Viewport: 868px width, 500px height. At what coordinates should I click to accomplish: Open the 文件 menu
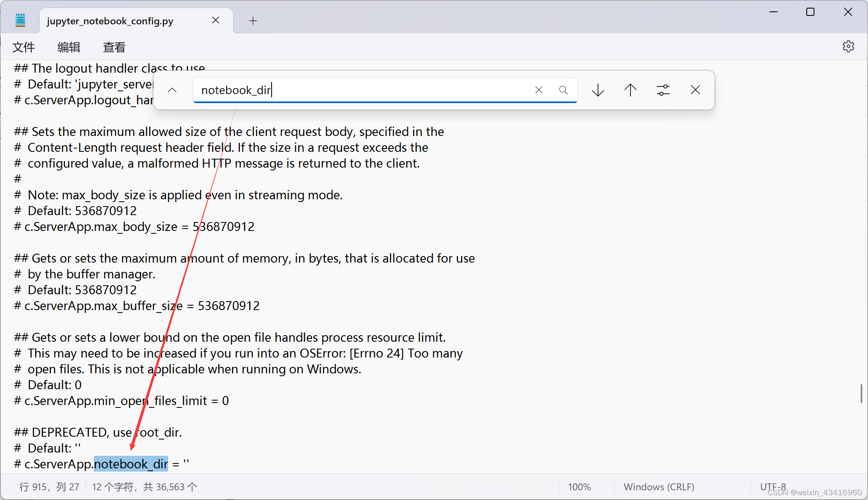24,47
